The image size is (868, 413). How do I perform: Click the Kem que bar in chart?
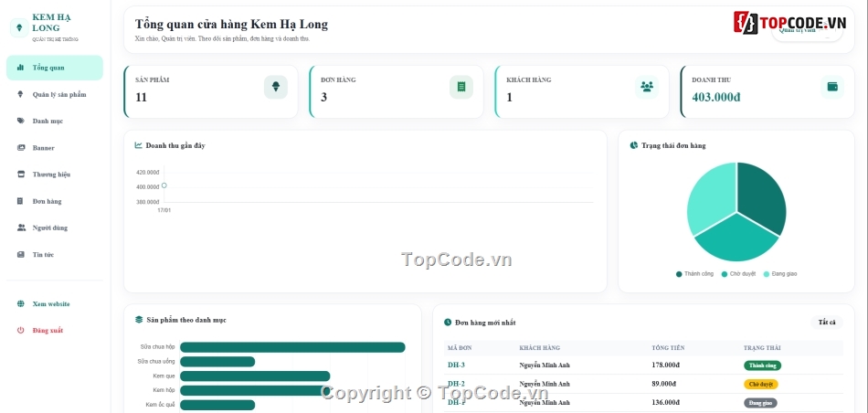[x=255, y=376]
